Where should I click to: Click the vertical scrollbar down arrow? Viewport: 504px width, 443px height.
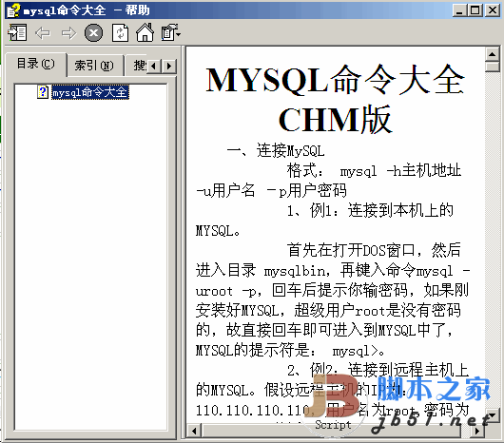492,415
